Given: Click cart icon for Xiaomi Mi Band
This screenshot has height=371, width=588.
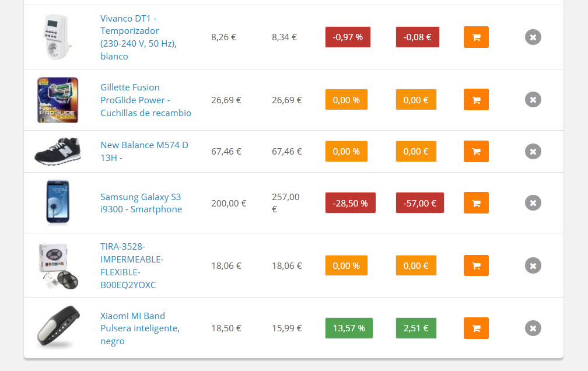Looking at the screenshot, I should (x=476, y=328).
